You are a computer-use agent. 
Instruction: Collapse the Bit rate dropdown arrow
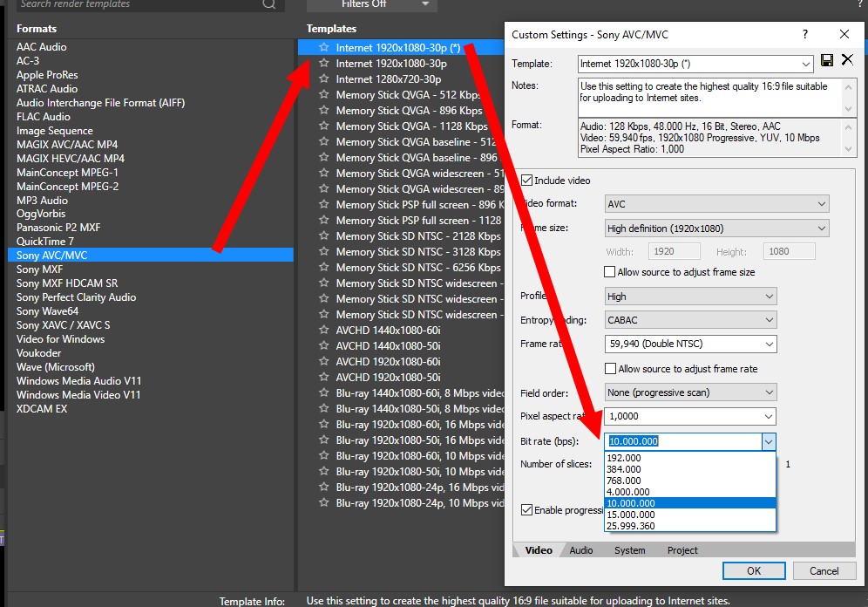769,441
